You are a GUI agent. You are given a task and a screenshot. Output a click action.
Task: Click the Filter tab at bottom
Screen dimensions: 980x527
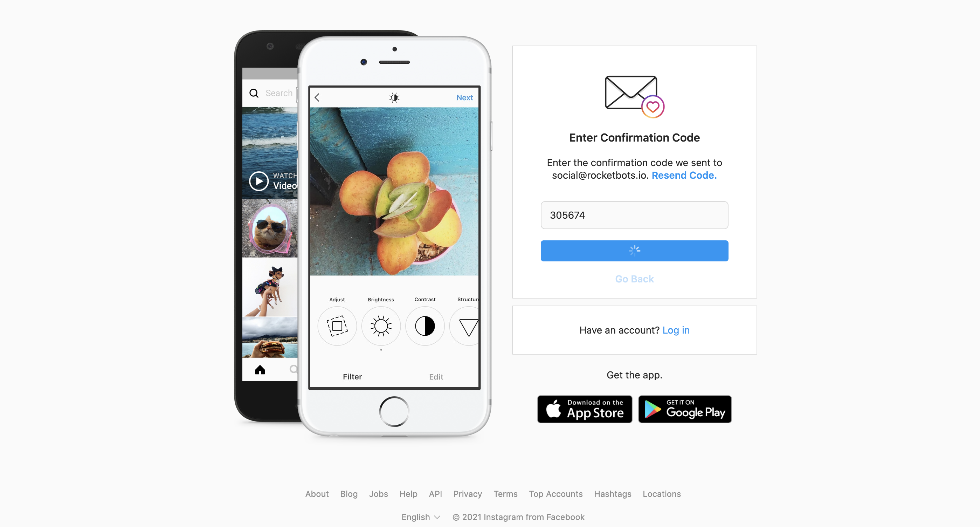click(352, 376)
